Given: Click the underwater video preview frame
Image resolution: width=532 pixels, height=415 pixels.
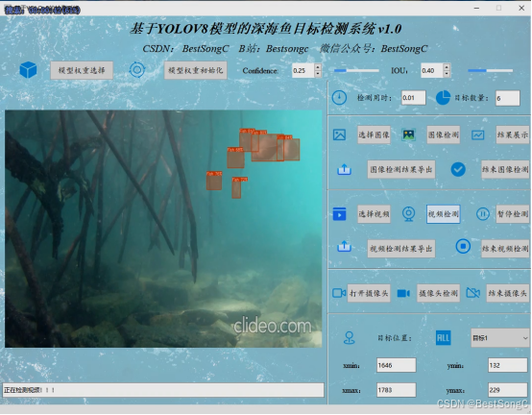Looking at the screenshot, I should coord(163,229).
